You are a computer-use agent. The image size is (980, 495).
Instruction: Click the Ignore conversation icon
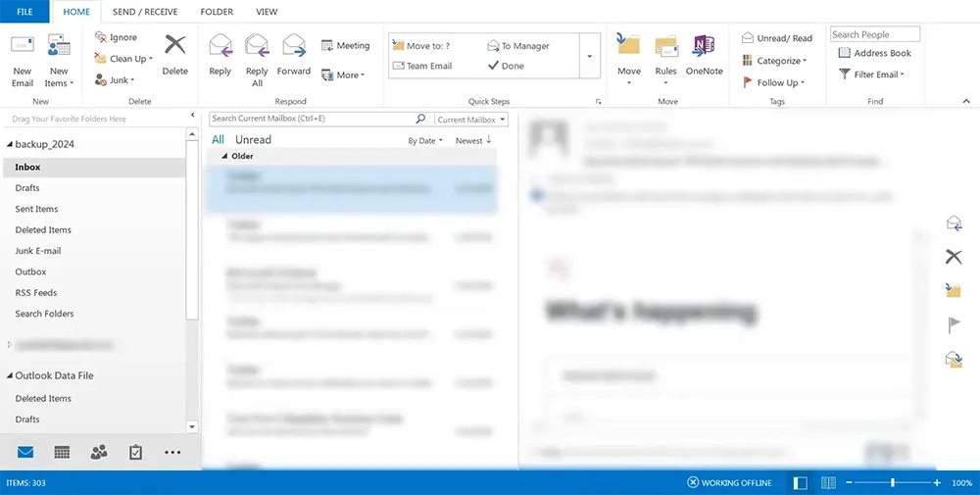101,37
